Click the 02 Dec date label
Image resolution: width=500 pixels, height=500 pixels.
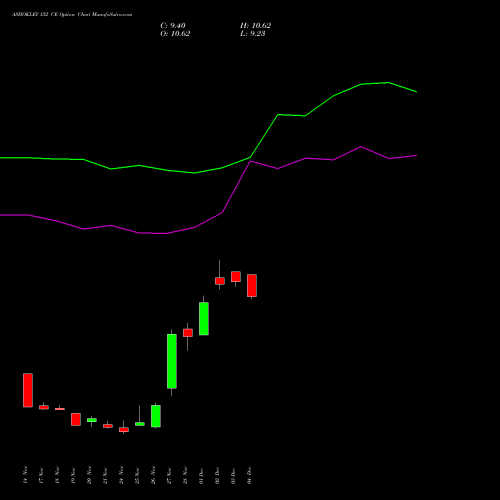[217, 475]
